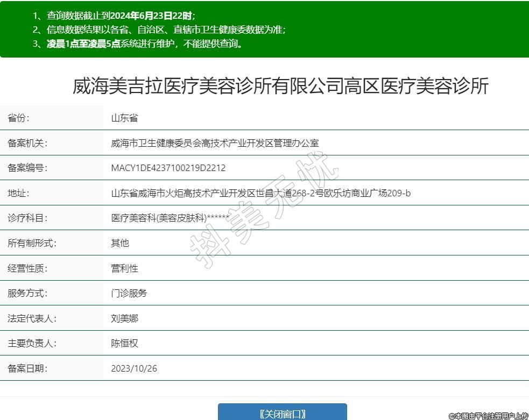
Task: Select the record number MACY1DE4237100219D2212
Action: tap(168, 168)
